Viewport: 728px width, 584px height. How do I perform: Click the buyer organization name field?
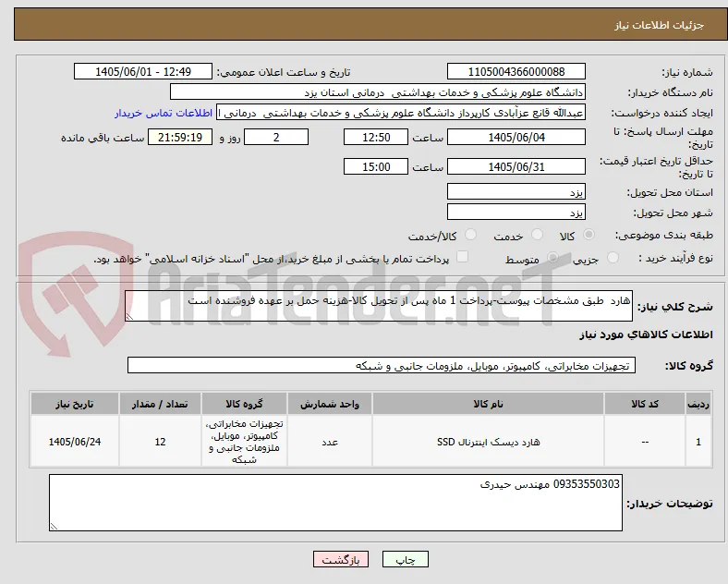378,91
